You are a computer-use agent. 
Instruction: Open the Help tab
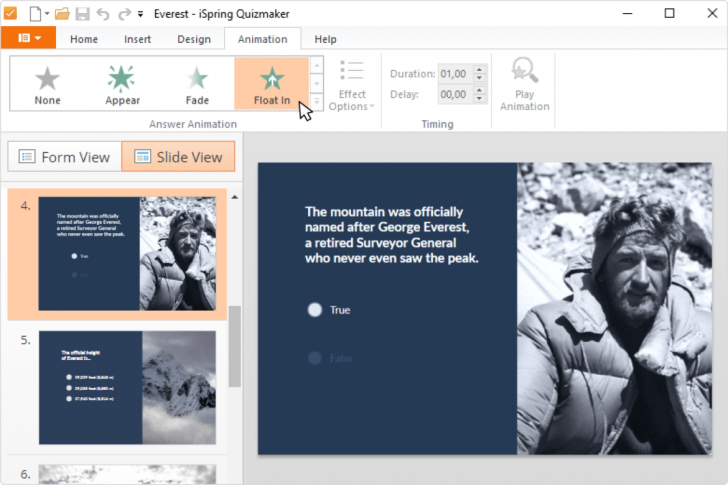click(325, 39)
